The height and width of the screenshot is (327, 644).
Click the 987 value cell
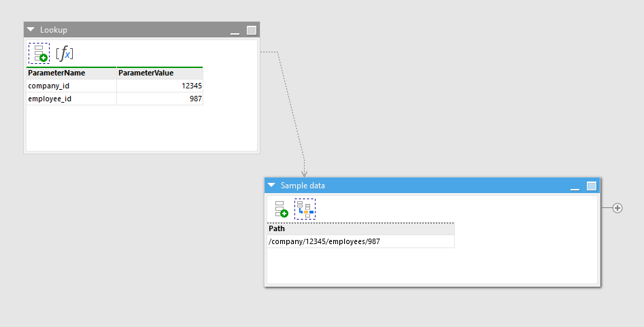(159, 99)
